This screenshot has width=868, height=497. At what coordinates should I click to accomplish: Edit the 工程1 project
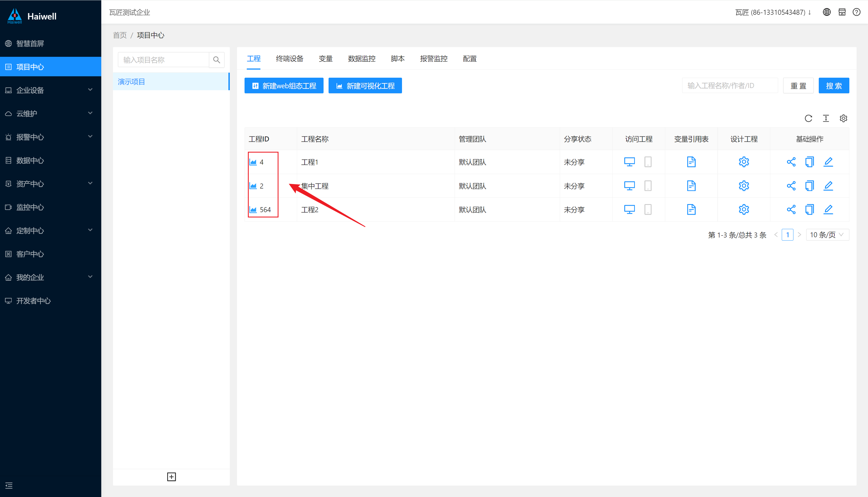(828, 162)
